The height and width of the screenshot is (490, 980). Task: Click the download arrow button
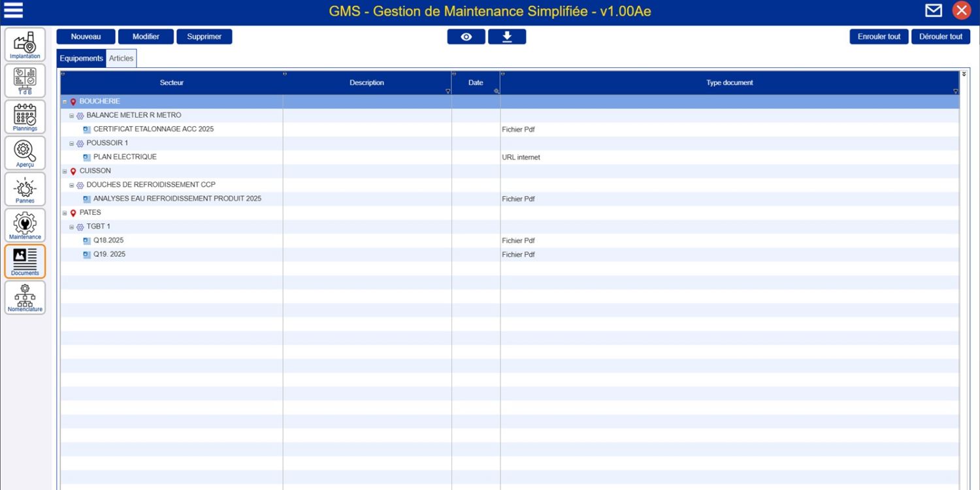tap(506, 37)
